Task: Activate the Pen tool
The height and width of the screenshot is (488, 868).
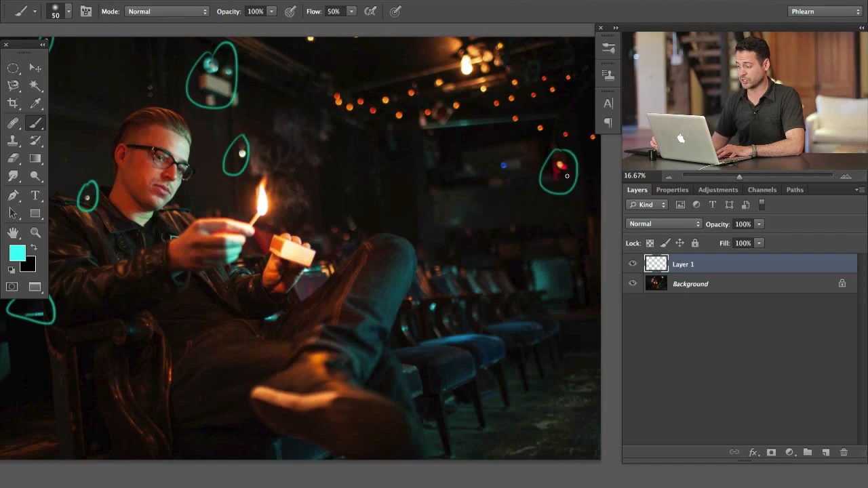Action: [13, 195]
